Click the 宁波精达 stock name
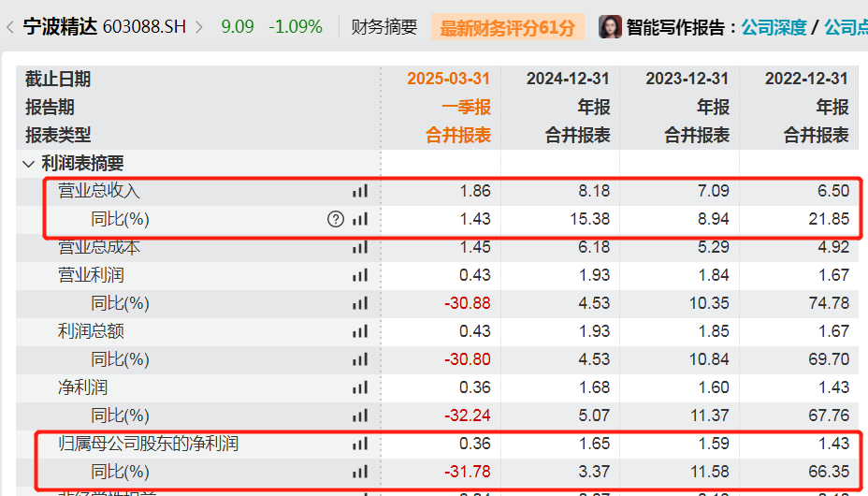Viewport: 868px width, 496px height. [x=58, y=27]
